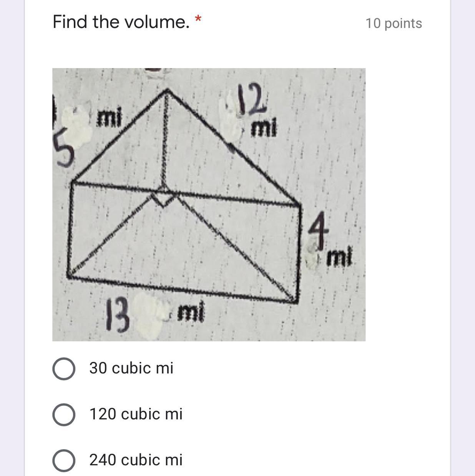The height and width of the screenshot is (476, 475).
Task: Click the "10 points" label
Action: pyautogui.click(x=394, y=23)
